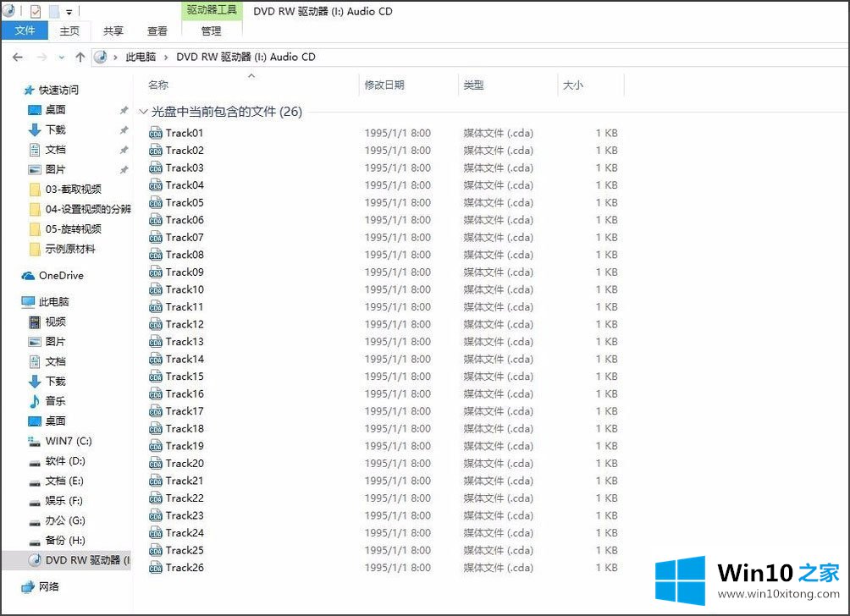
Task: Click the 网络 network icon
Action: [x=29, y=586]
